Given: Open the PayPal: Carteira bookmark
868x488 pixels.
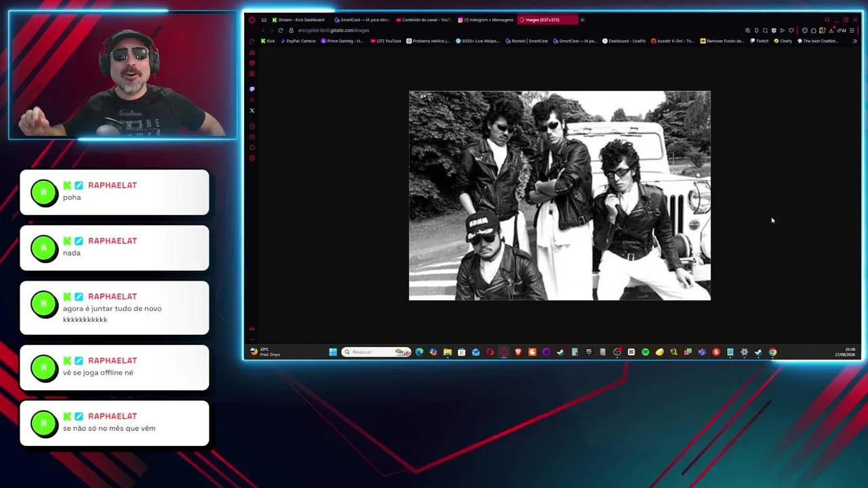Looking at the screenshot, I should 298,41.
